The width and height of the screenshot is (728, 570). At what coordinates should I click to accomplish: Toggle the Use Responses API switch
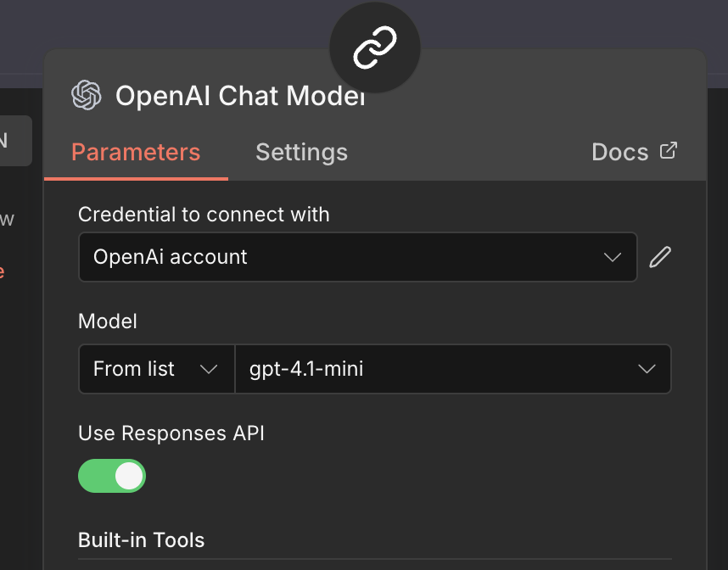(x=112, y=476)
